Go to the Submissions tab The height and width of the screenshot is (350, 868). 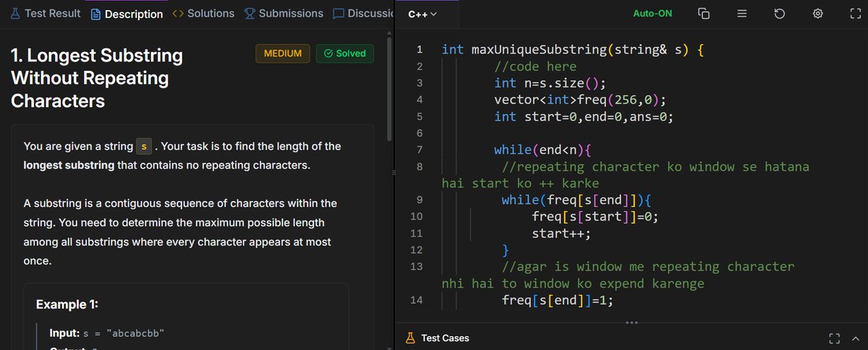point(284,13)
